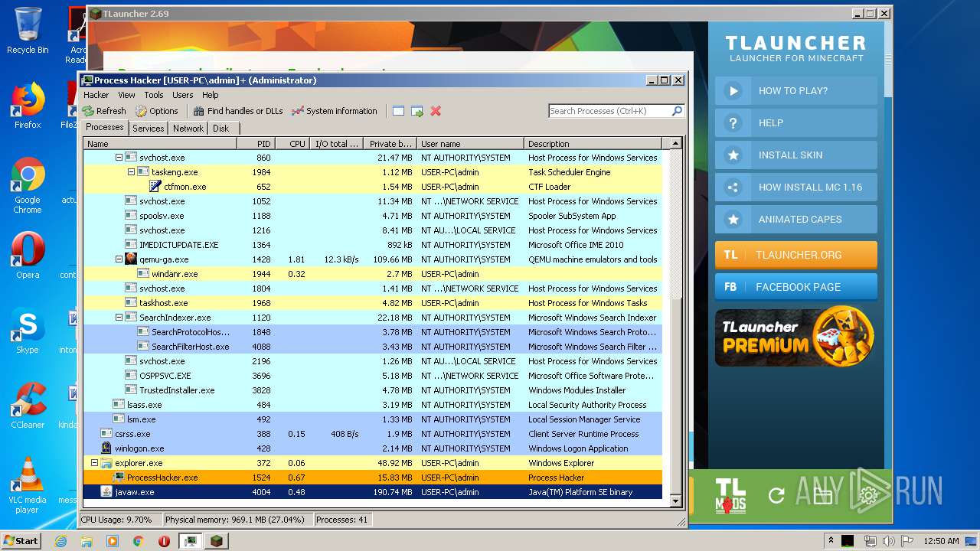Click the find window and thread icon
980x551 pixels.
pyautogui.click(x=417, y=111)
